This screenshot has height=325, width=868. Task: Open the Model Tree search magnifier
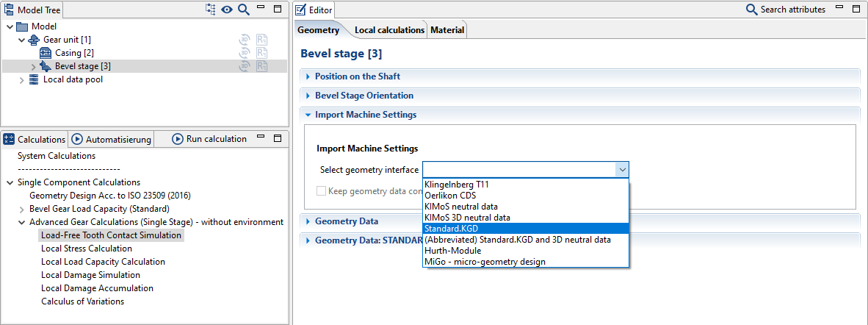pos(243,10)
